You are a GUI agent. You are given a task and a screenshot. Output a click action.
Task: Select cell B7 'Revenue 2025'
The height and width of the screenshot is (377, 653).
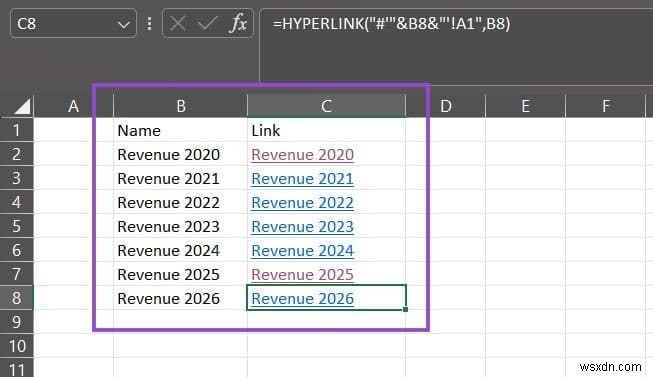180,275
